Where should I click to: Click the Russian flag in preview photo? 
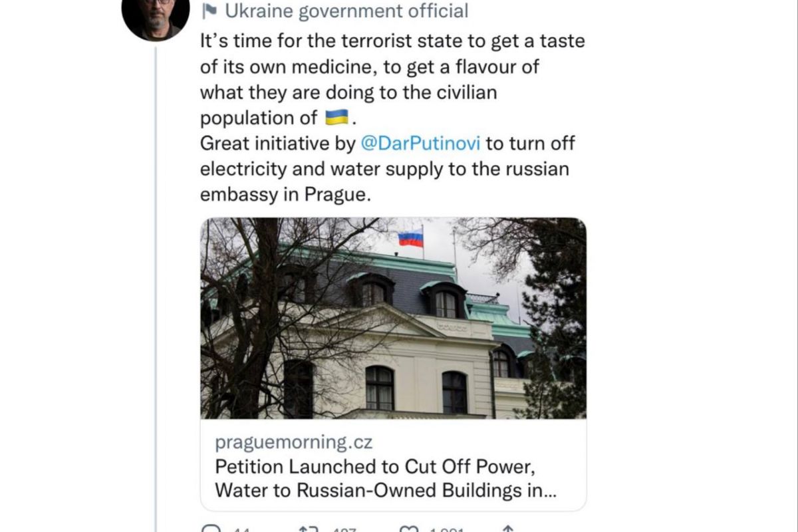click(410, 238)
